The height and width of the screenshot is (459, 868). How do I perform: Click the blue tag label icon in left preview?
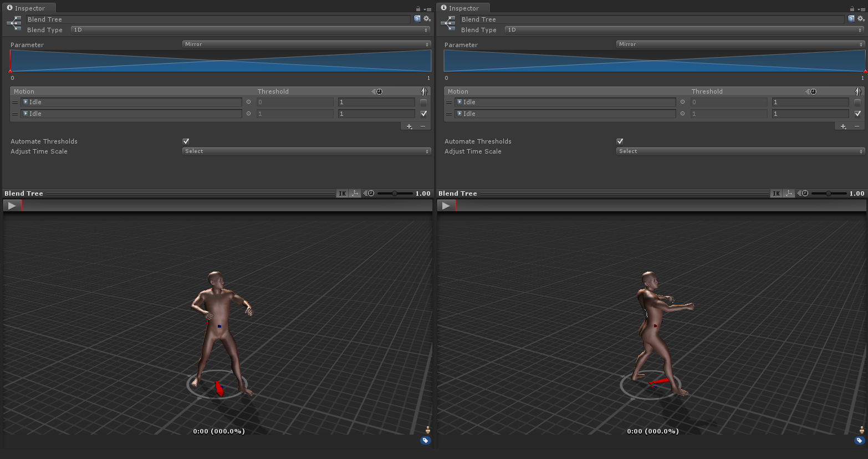click(x=426, y=441)
